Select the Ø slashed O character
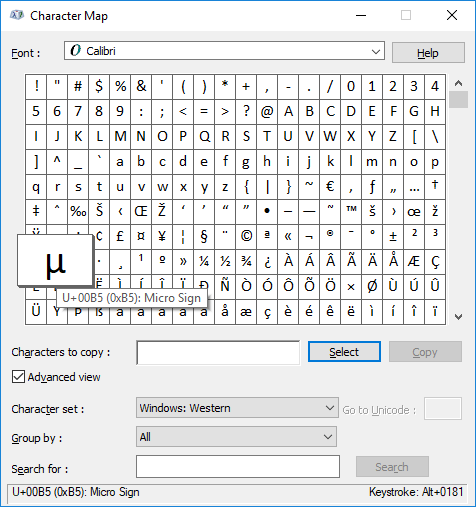 (x=372, y=286)
